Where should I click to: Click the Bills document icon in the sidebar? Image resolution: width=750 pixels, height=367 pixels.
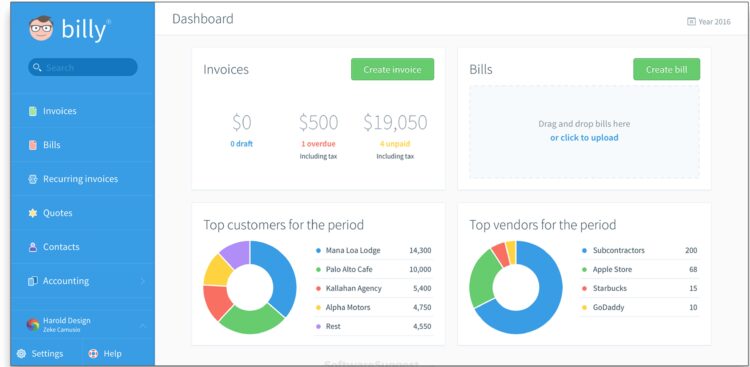point(33,145)
